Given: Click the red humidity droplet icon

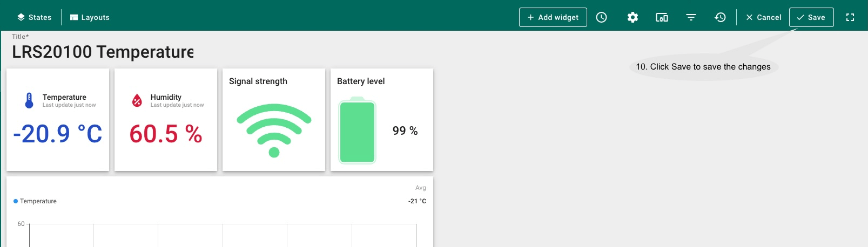Looking at the screenshot, I should 137,100.
